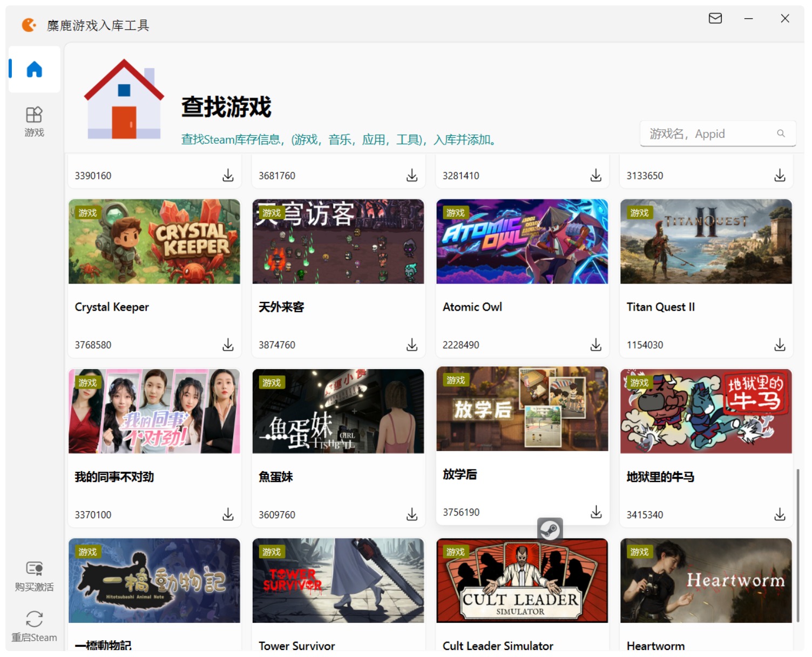812x657 pixels.
Task: Open the 游戏 section in sidebar
Action: pos(34,122)
